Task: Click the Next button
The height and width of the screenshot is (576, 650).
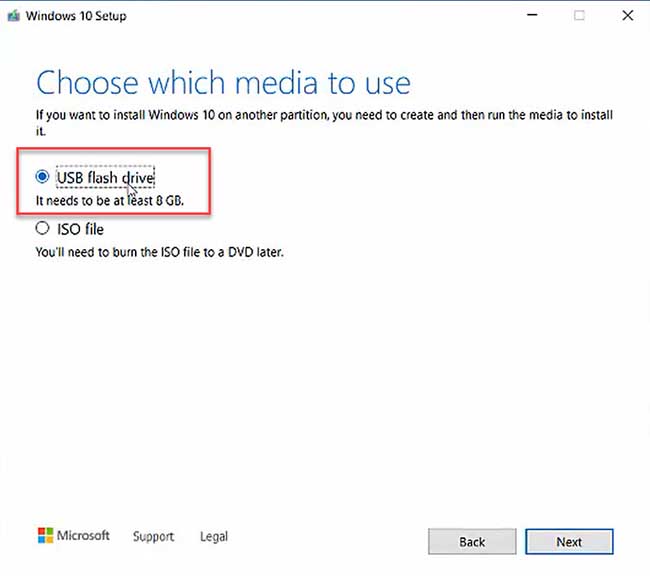Action: pyautogui.click(x=569, y=542)
